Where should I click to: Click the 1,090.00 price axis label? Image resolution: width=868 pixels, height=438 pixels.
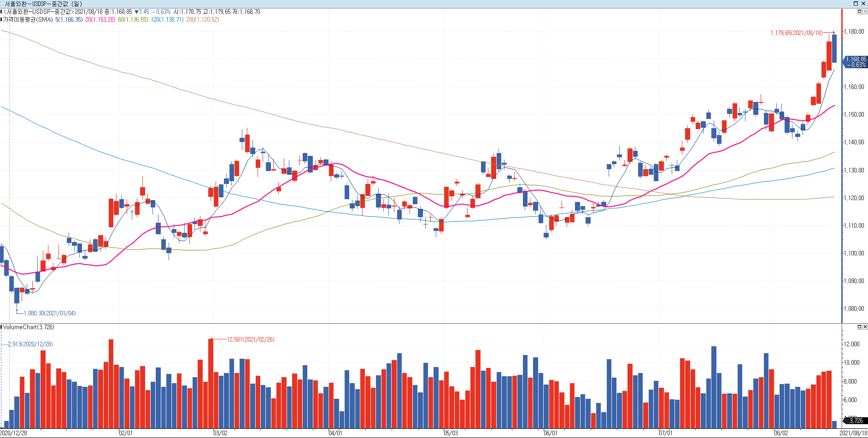click(854, 281)
